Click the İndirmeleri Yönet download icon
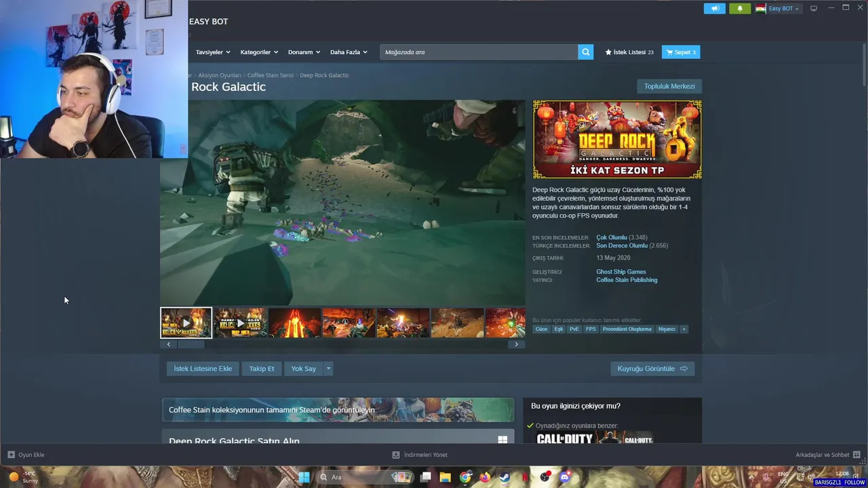 click(396, 455)
